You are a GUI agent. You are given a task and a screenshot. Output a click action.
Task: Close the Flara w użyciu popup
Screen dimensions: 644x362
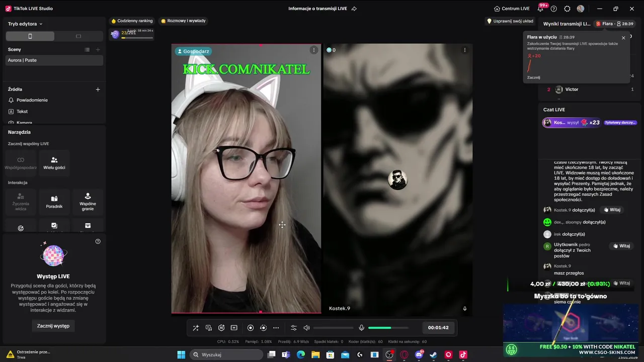pyautogui.click(x=623, y=38)
